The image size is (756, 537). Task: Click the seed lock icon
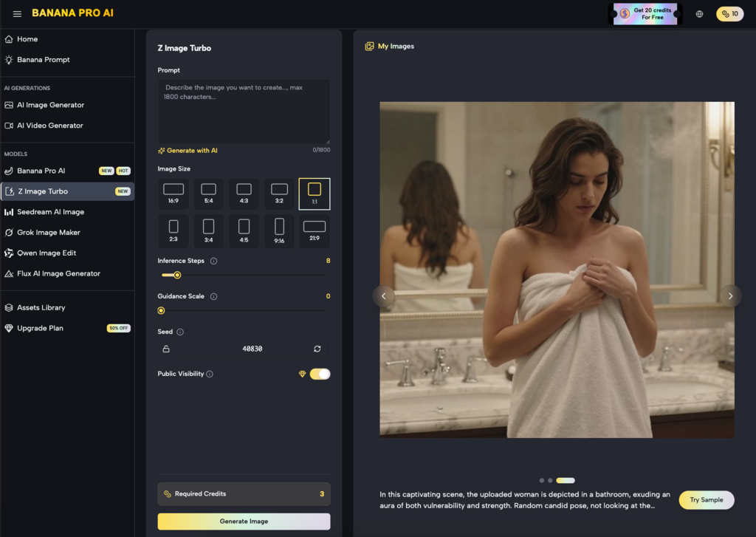[x=166, y=349]
